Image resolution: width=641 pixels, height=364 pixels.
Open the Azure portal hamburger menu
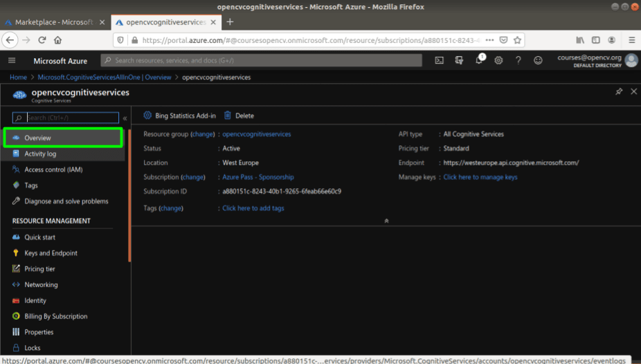click(12, 60)
